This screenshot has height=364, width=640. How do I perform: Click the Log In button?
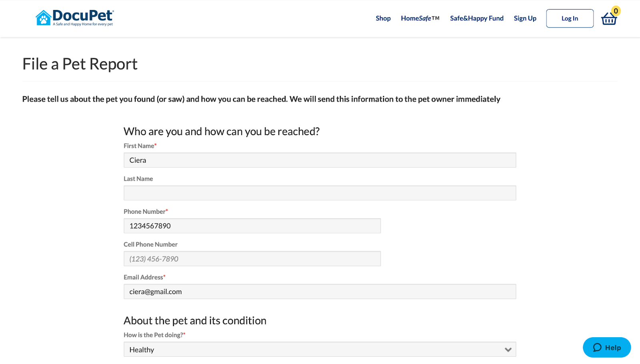(570, 18)
